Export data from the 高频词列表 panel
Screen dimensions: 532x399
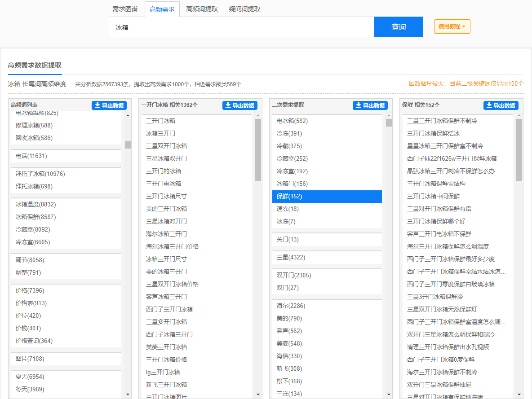pyautogui.click(x=109, y=106)
